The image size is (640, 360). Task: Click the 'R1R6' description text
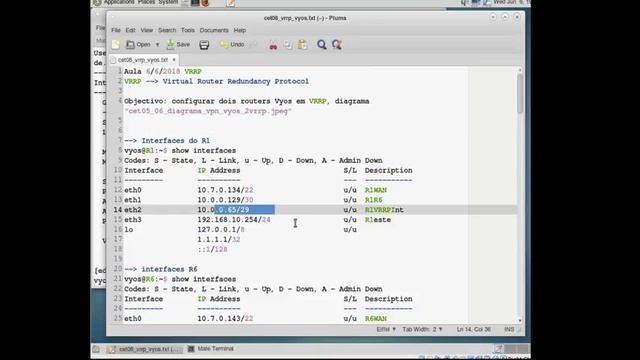373,200
